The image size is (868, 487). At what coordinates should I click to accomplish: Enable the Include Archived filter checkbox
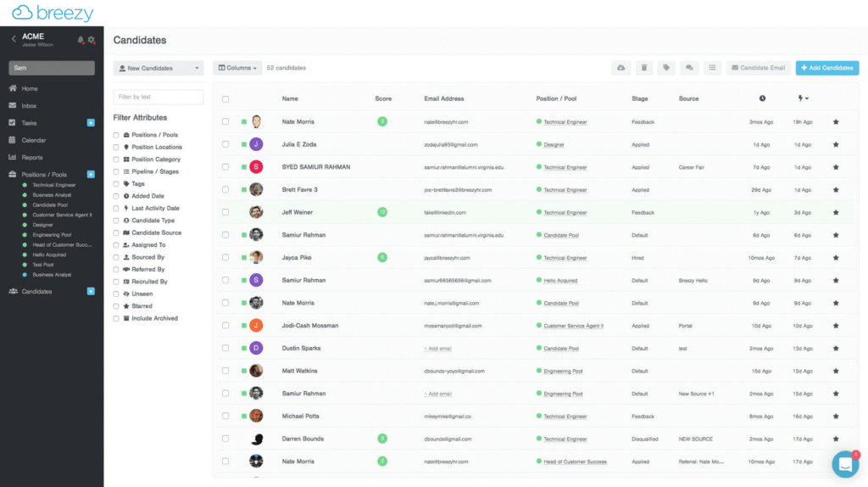tap(116, 318)
